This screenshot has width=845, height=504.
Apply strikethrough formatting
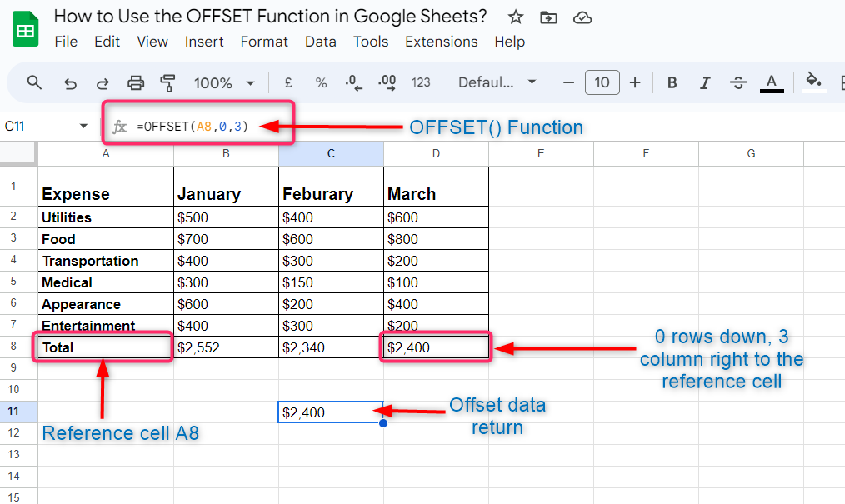pyautogui.click(x=739, y=82)
